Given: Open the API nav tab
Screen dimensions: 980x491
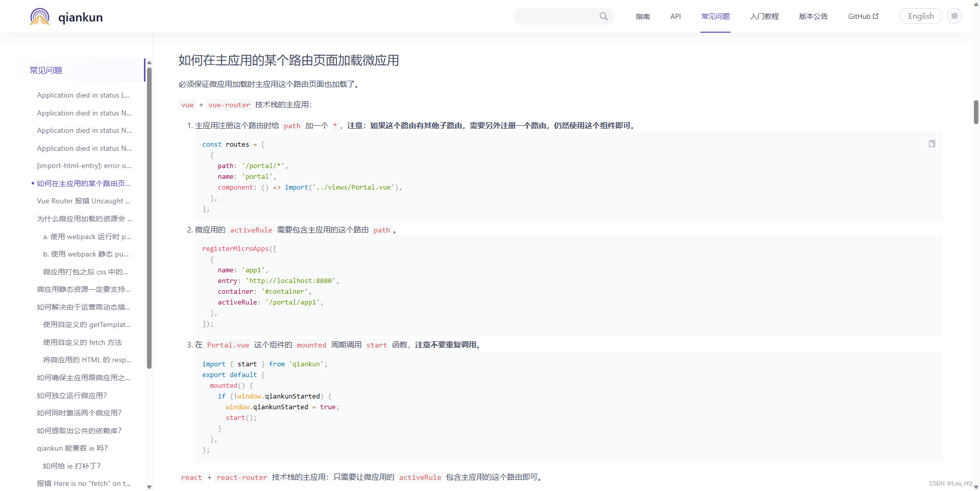Looking at the screenshot, I should 675,16.
